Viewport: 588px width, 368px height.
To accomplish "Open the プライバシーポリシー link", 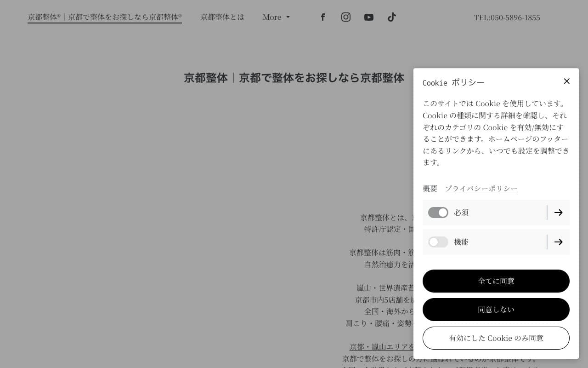I will coord(481,188).
